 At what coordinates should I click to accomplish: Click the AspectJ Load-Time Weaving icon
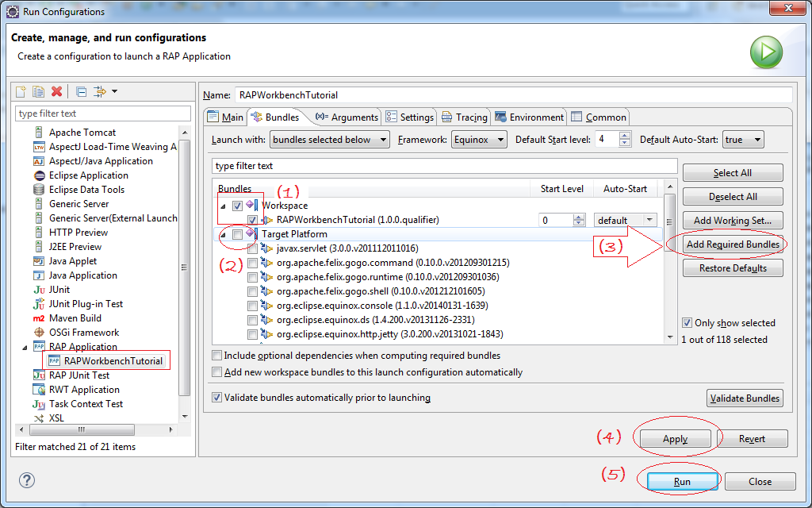(39, 147)
